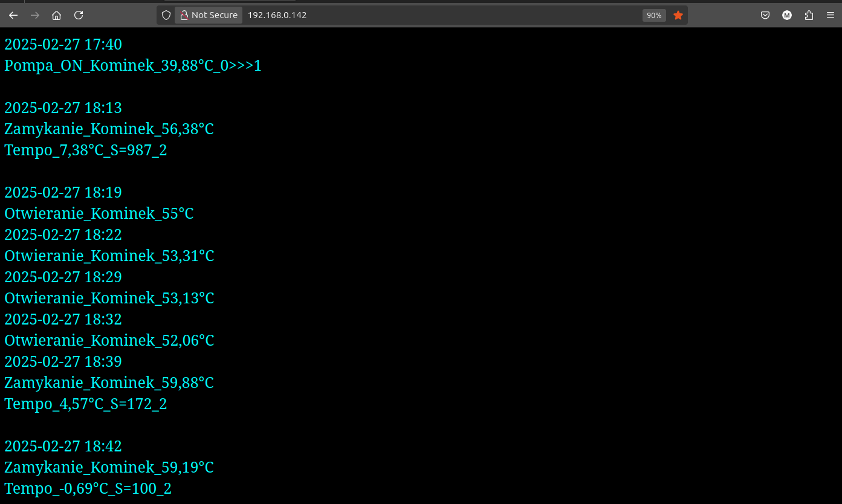
Task: Click the Zamykanie_Kominek_56,38°C log line
Action: tap(109, 129)
